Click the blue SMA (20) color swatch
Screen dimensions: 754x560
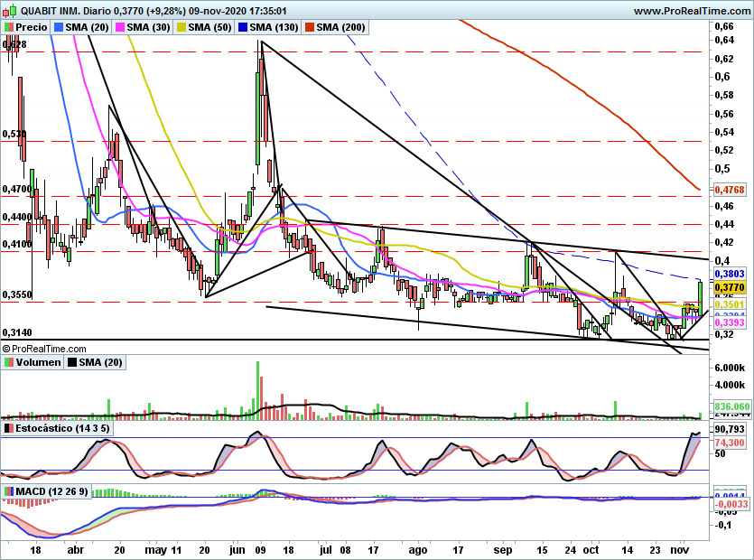pos(60,27)
